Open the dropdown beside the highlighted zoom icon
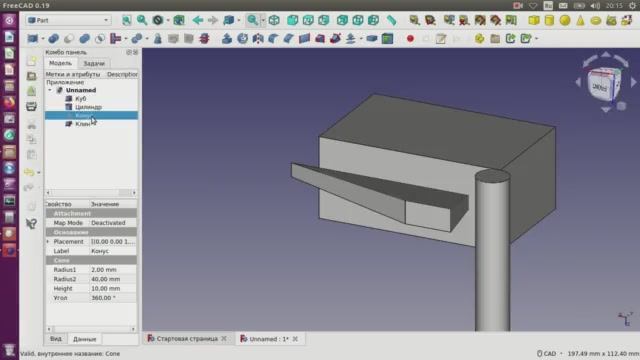 (263, 20)
